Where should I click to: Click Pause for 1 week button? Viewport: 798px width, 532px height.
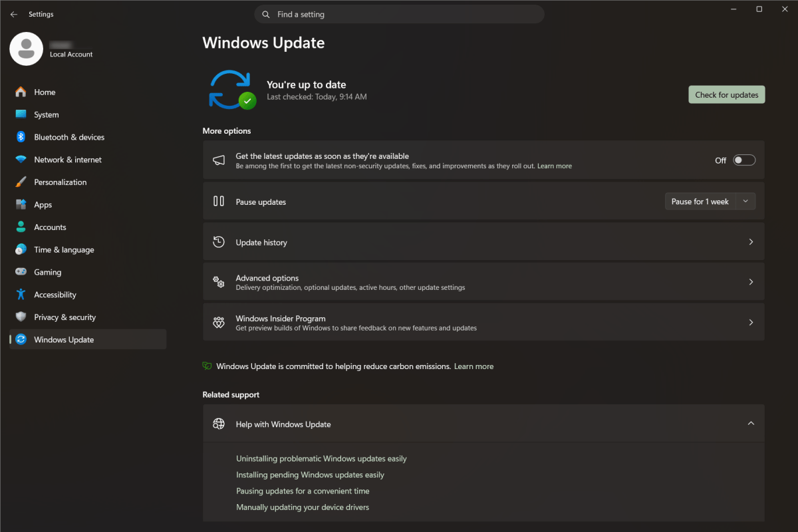click(700, 201)
